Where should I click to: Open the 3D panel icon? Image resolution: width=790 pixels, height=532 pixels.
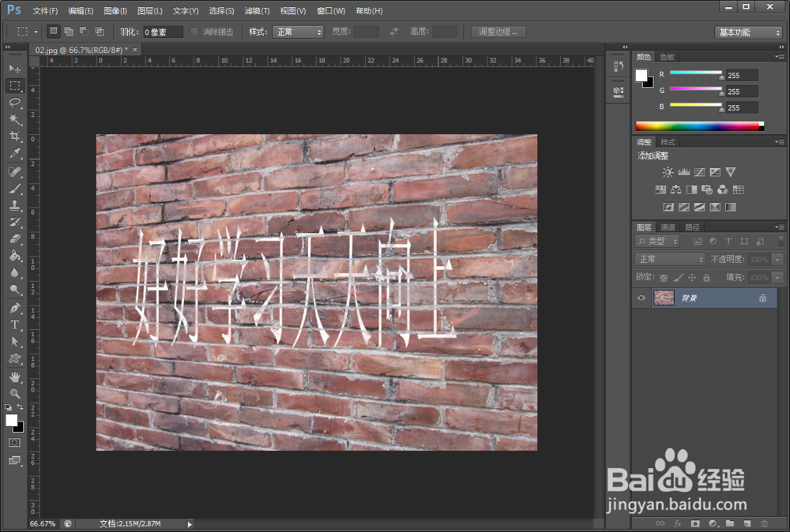point(619,92)
